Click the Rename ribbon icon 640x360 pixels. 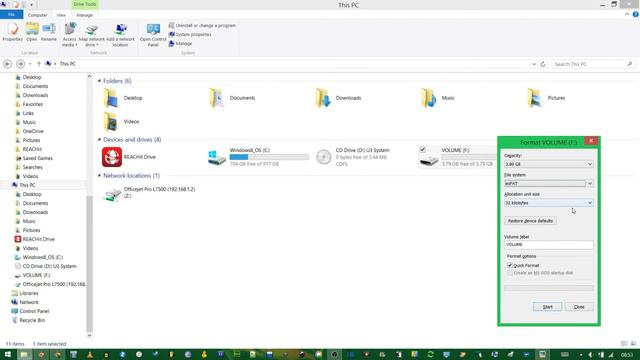[49, 32]
